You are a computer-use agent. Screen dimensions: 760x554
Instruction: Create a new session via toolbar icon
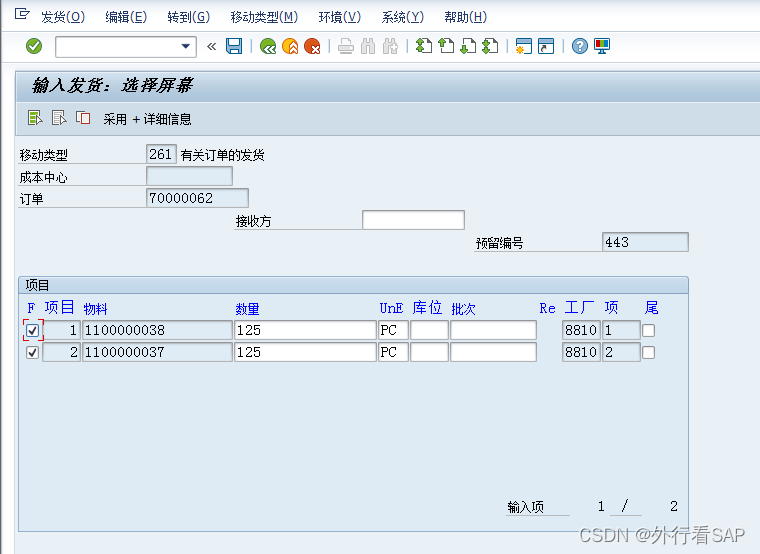point(523,47)
